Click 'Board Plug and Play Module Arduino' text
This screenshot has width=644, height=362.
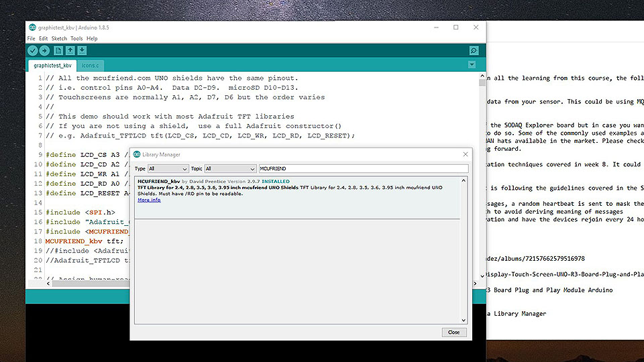pos(553,290)
